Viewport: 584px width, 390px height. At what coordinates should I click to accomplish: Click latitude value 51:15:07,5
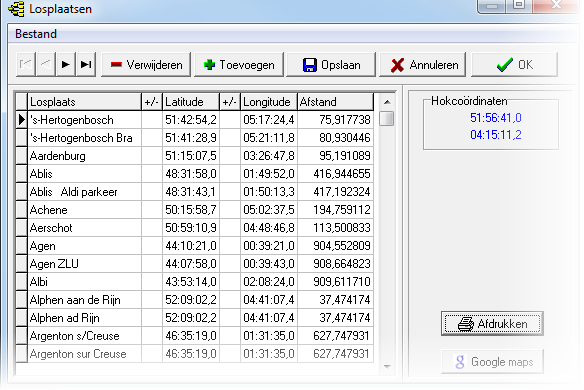point(191,156)
